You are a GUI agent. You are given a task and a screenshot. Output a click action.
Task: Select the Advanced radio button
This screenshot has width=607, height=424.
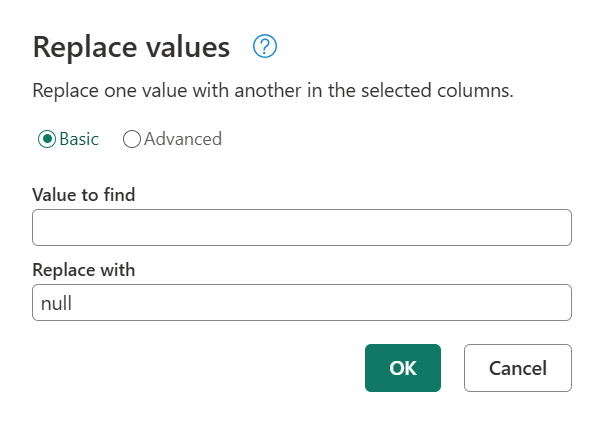[131, 139]
